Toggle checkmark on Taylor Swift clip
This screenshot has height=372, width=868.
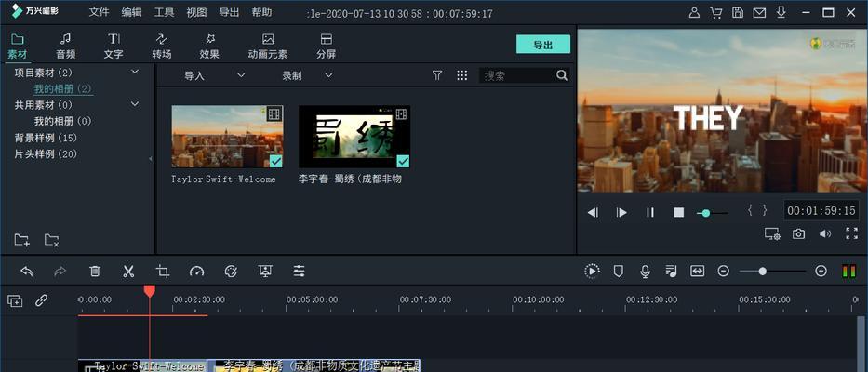click(x=275, y=161)
